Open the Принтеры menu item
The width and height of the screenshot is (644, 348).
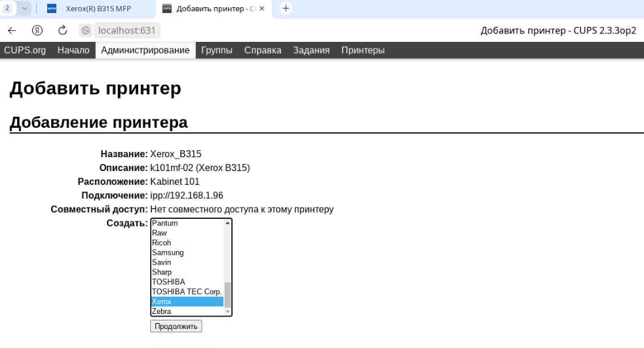pos(363,50)
